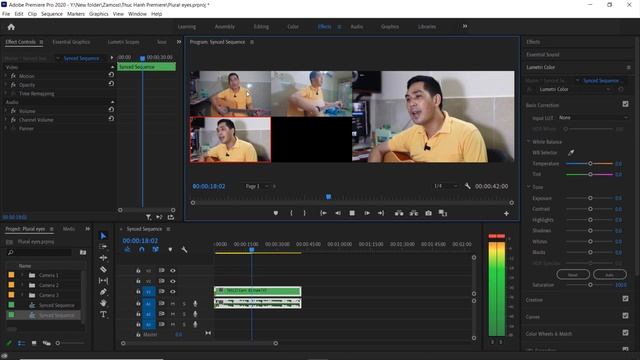Image resolution: width=640 pixels, height=360 pixels.
Task: Collapse Tone section
Action: (x=528, y=187)
